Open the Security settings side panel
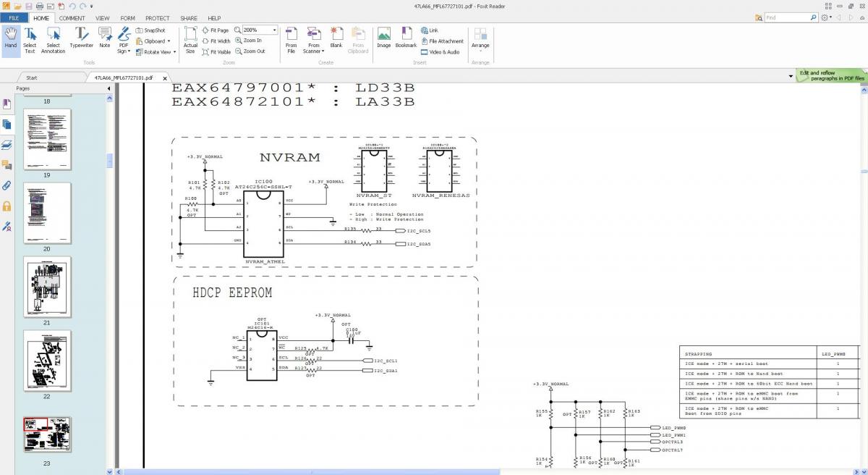868x475 pixels. click(7, 206)
